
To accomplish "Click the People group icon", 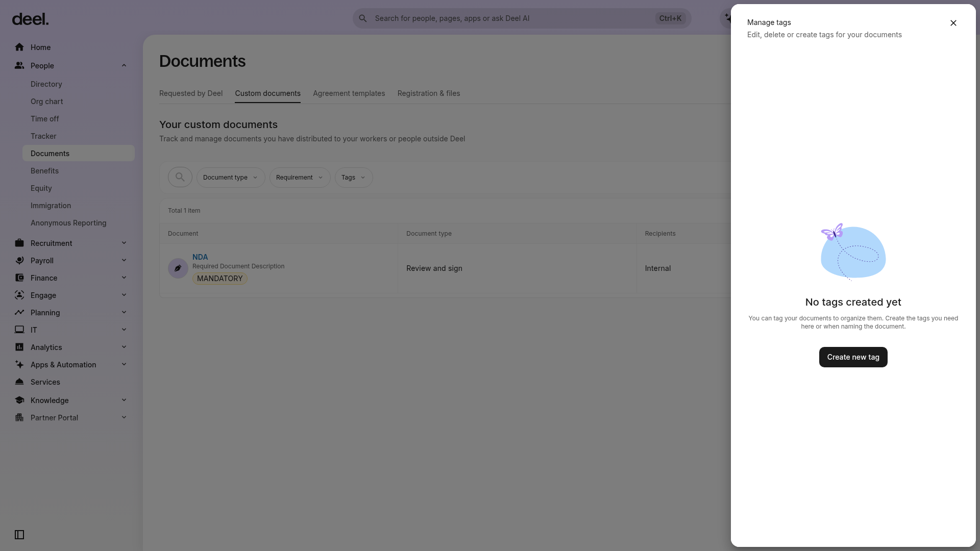I will [19, 66].
